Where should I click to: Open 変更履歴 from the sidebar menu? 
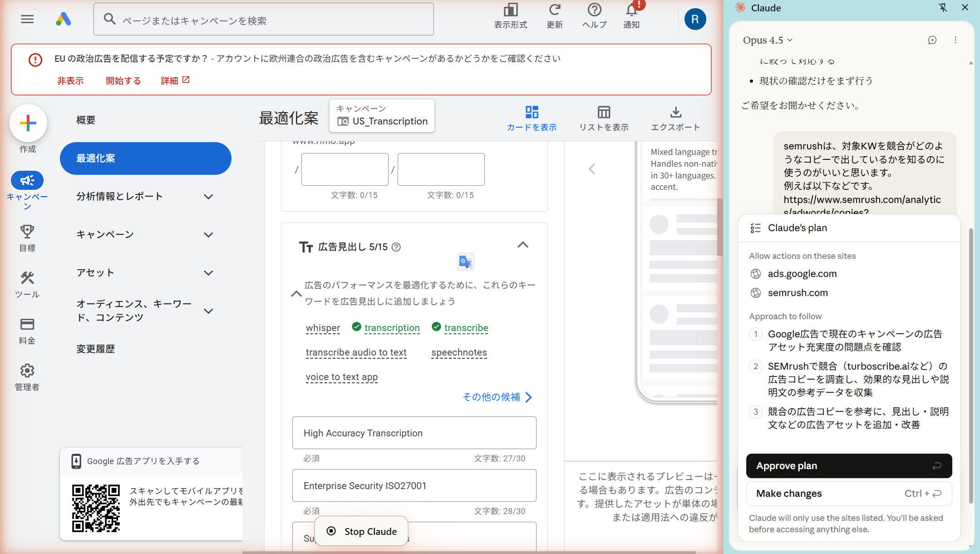[95, 349]
